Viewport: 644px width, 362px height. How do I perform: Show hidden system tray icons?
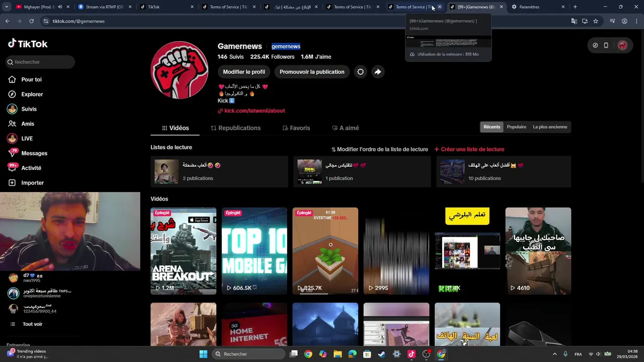click(x=555, y=354)
